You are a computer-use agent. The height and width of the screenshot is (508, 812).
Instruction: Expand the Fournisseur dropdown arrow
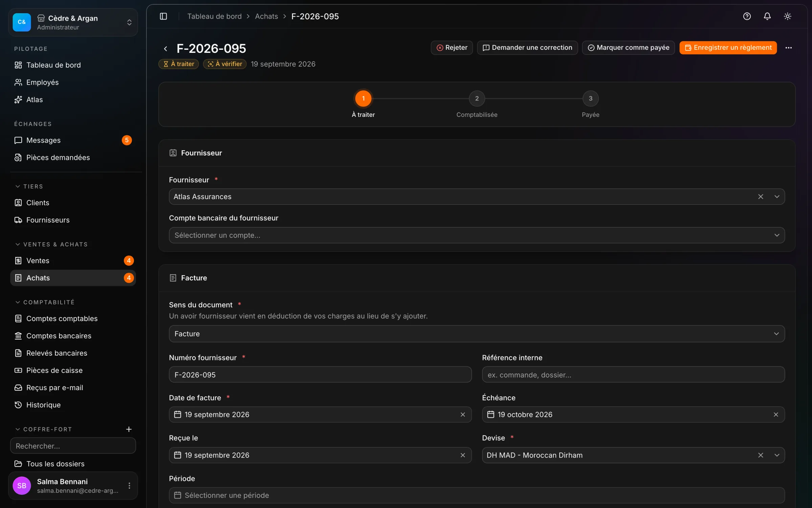776,196
